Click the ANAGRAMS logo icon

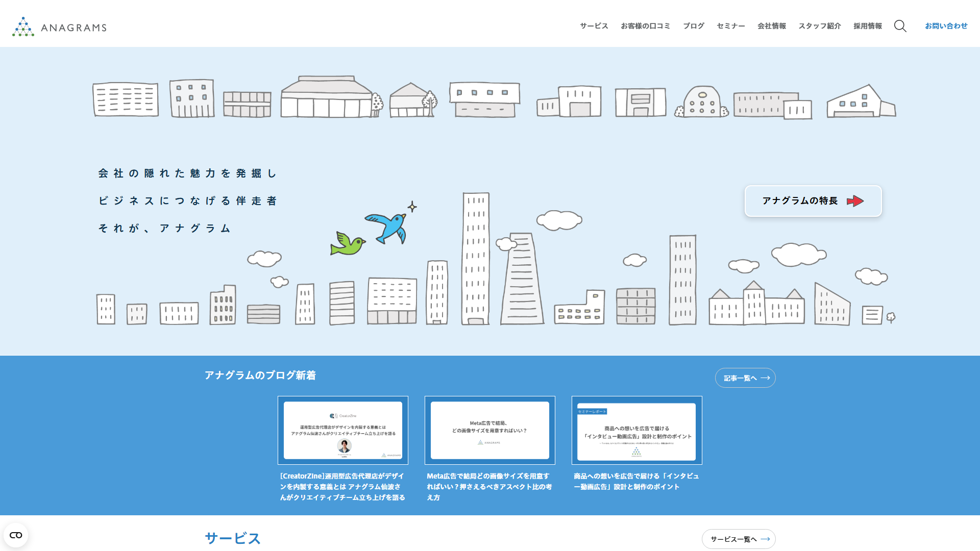click(23, 27)
